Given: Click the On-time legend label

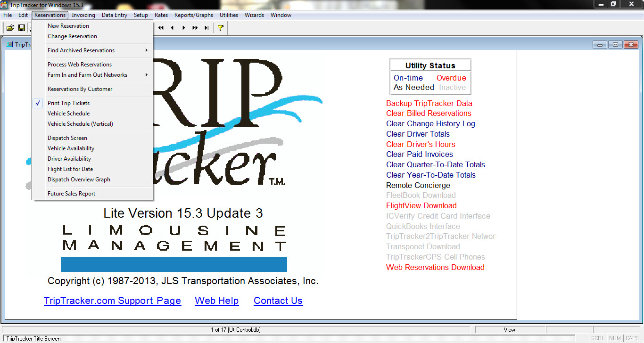Looking at the screenshot, I should tap(408, 78).
